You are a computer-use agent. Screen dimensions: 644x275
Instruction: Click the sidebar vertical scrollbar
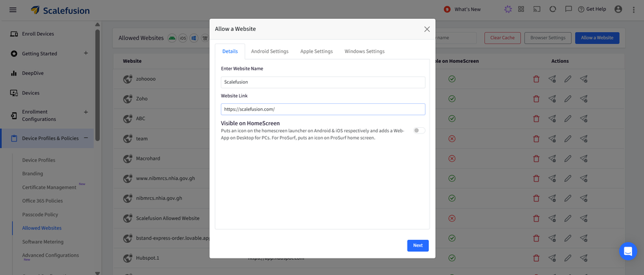[97, 85]
